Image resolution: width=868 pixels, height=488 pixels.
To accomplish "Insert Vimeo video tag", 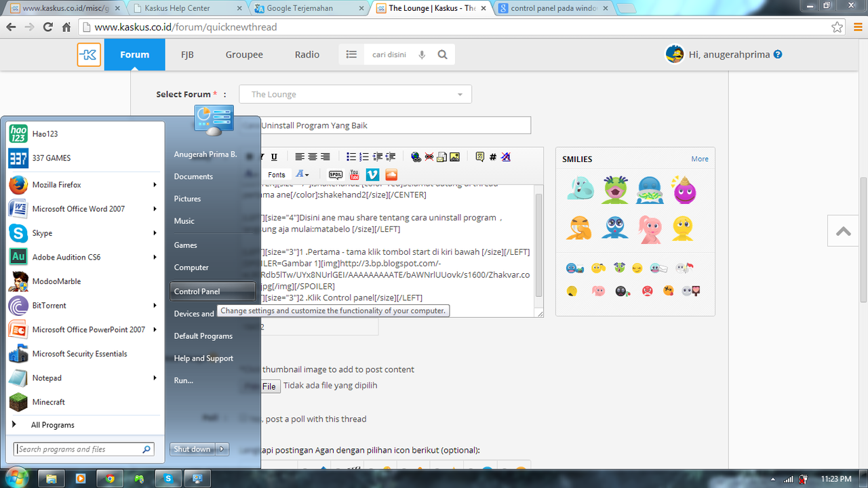I will point(372,175).
